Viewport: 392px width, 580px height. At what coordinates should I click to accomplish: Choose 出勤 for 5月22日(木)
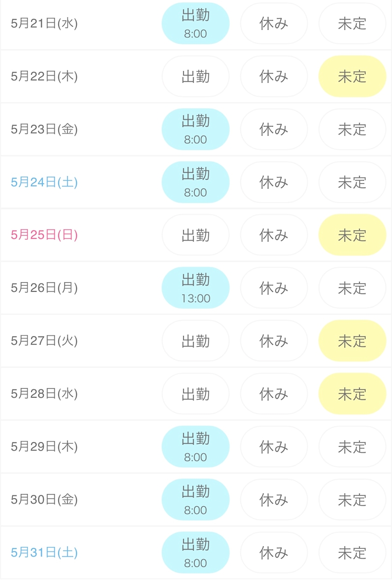196,77
